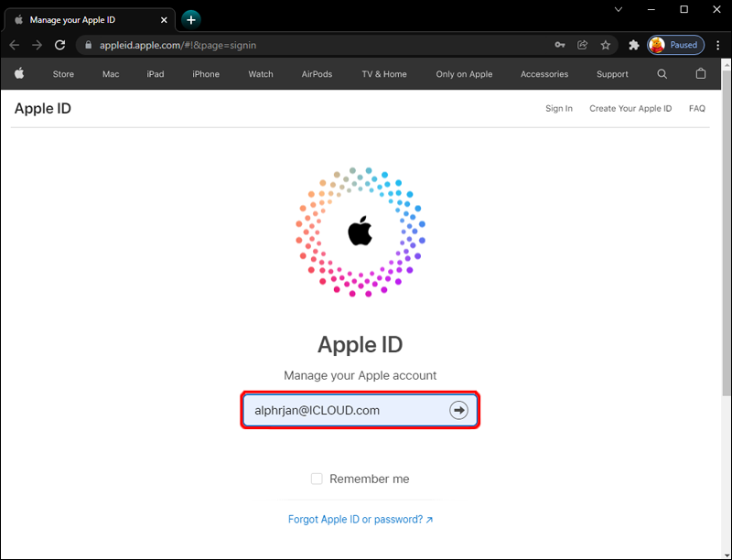The image size is (732, 560).
Task: Open the Accessories menu
Action: [544, 74]
